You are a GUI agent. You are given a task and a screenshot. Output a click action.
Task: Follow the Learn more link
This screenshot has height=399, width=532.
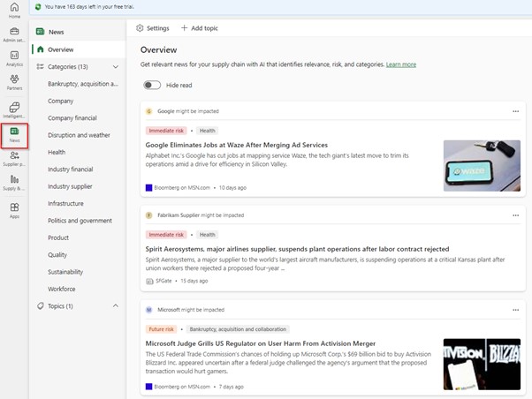[401, 64]
